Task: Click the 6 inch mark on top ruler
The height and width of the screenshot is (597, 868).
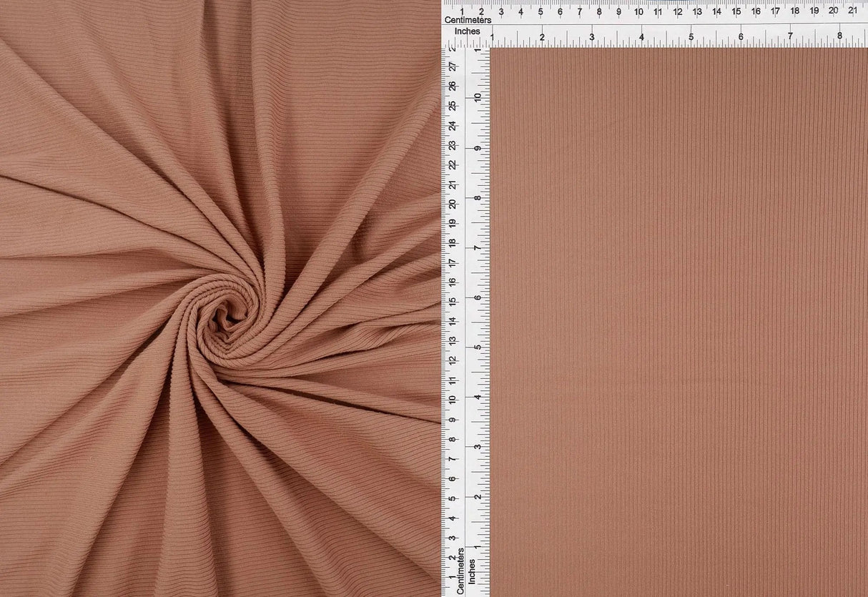Action: click(x=740, y=36)
